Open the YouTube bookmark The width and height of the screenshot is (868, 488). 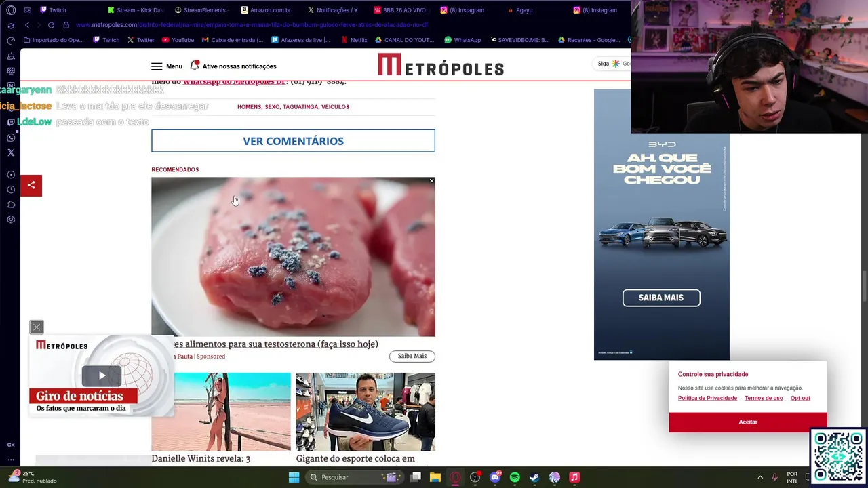178,40
